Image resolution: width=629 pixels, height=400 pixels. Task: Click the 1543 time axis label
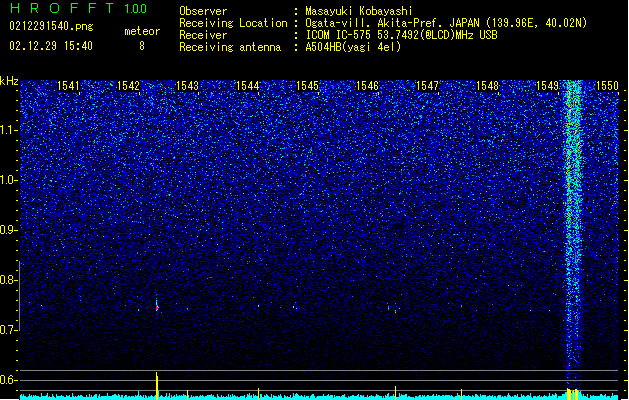pos(188,85)
